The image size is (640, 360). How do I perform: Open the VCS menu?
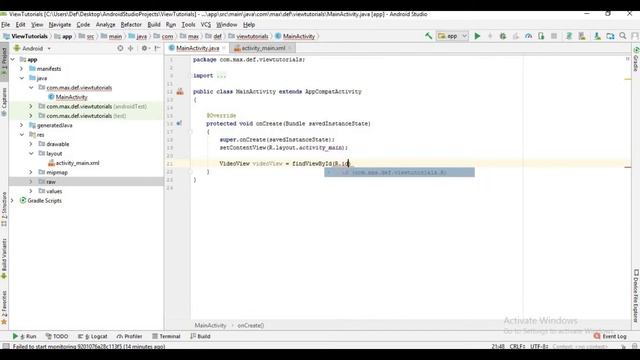[x=206, y=24]
